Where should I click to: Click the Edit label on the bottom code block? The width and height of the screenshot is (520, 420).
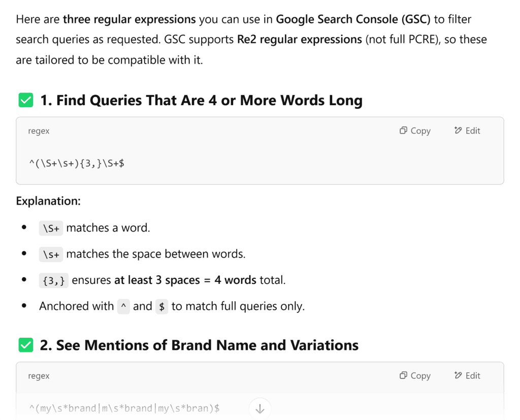coord(472,375)
